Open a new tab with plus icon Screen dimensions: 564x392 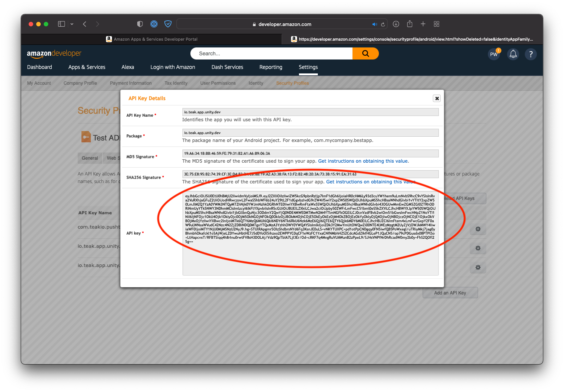coord(423,24)
